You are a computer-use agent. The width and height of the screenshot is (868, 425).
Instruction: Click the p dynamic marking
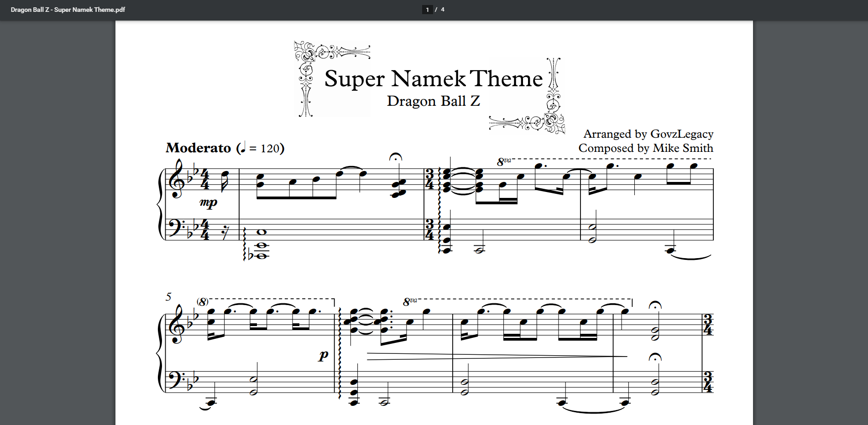tap(324, 355)
